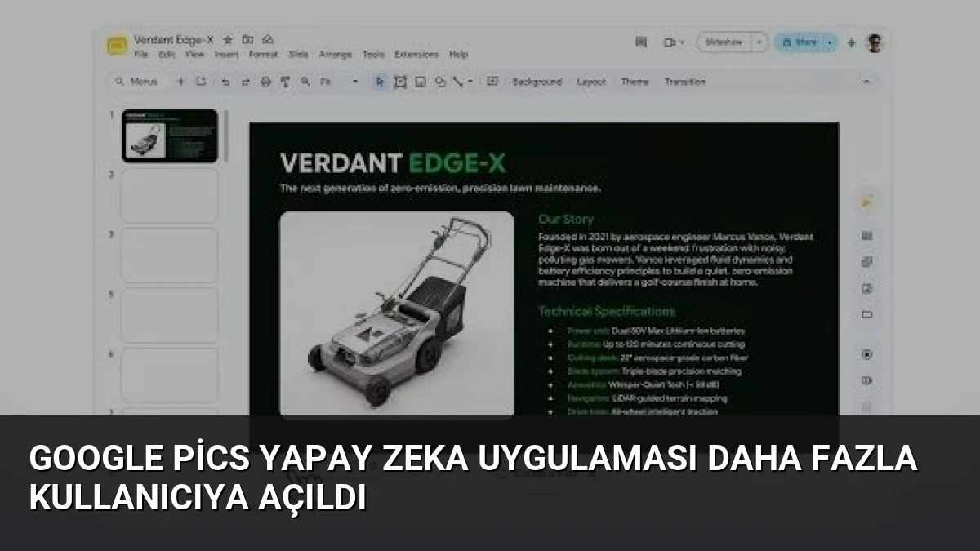Open the Help menu

[x=458, y=55]
